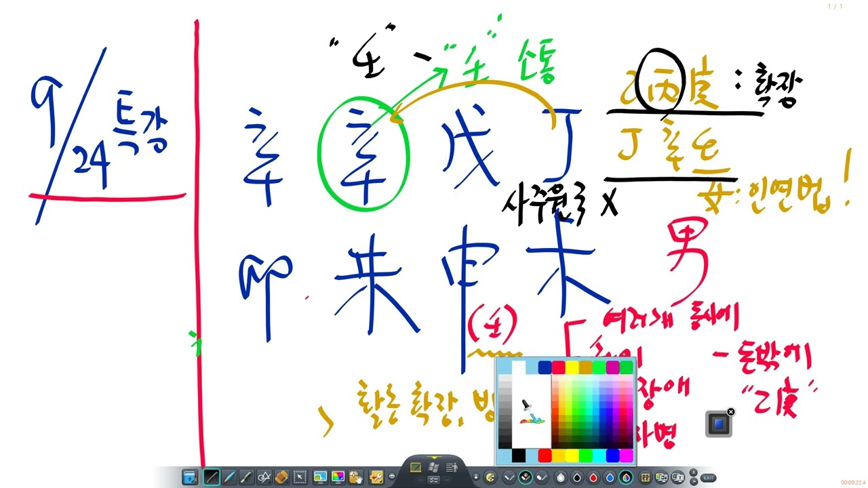The image size is (868, 488).
Task: Pick the white ink drop
Action: [561, 478]
